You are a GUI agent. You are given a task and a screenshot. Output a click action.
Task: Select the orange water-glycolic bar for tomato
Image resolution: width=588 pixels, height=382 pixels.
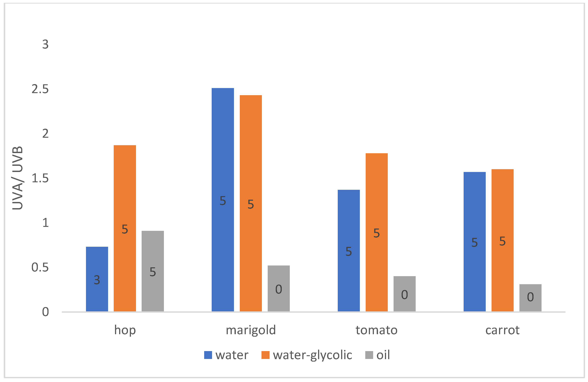tap(377, 232)
